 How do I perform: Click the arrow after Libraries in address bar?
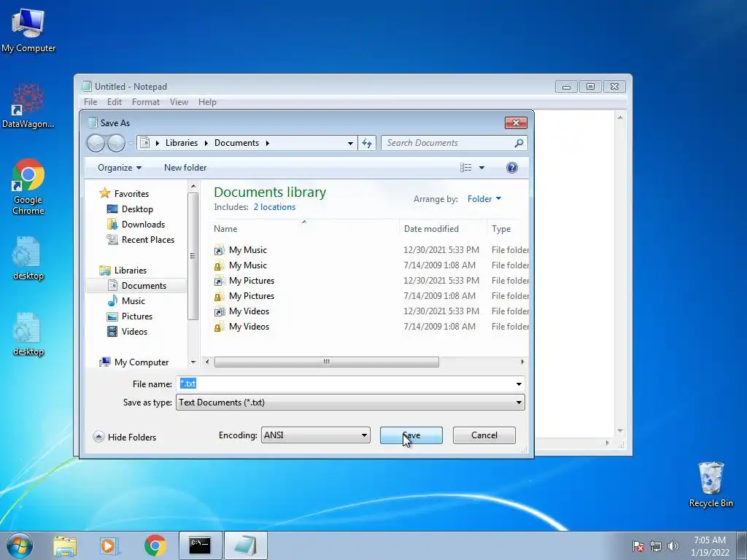click(x=206, y=143)
